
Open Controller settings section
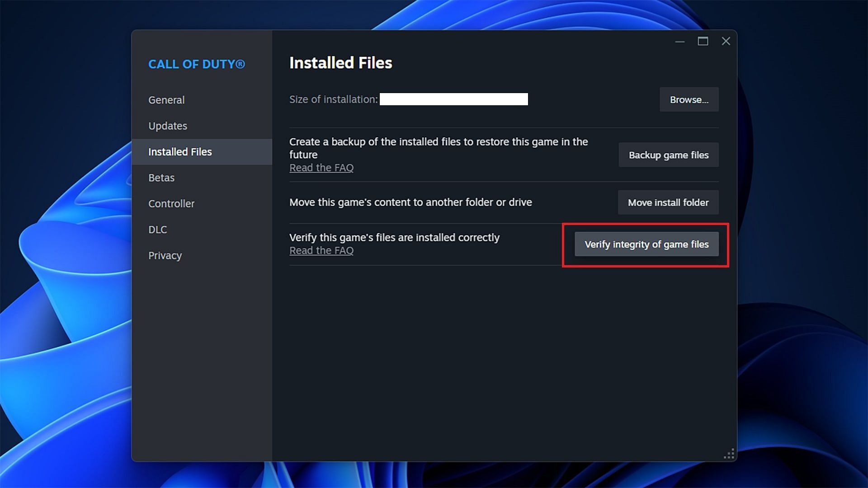[171, 203]
